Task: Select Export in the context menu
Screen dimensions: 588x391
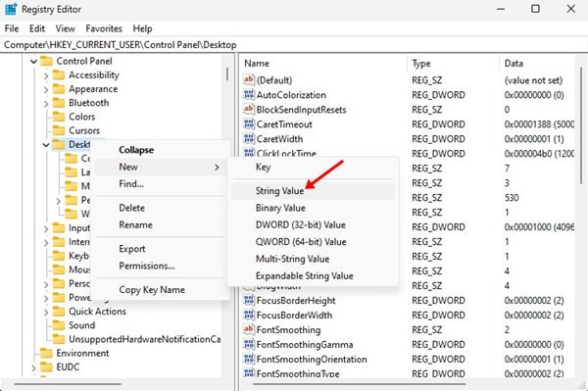Action: click(x=160, y=249)
